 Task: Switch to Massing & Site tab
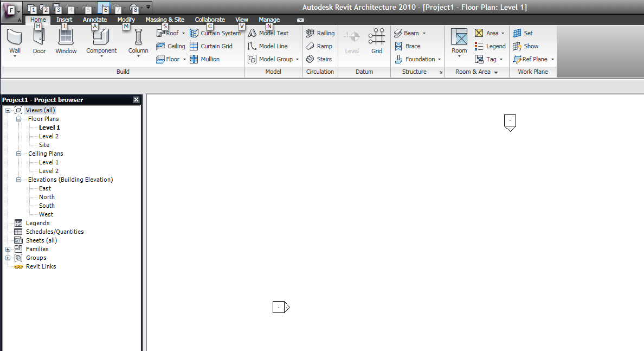coord(165,20)
